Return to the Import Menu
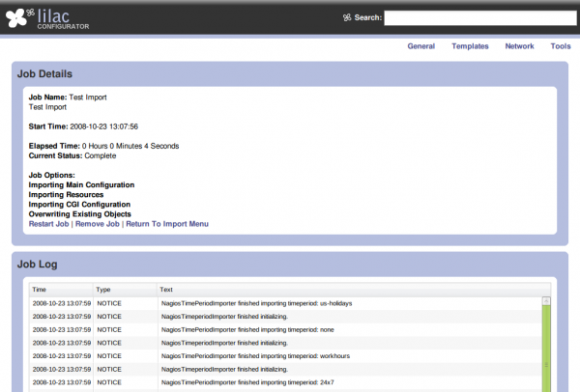 [166, 224]
